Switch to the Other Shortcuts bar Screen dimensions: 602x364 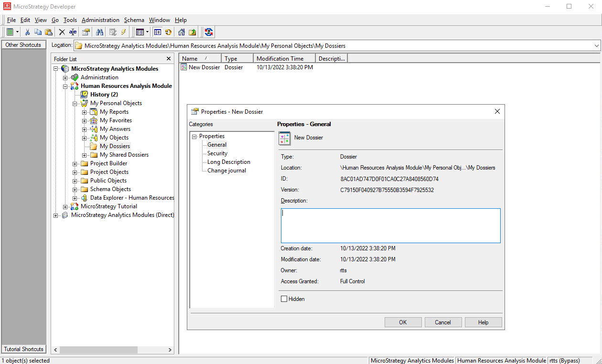coord(23,45)
